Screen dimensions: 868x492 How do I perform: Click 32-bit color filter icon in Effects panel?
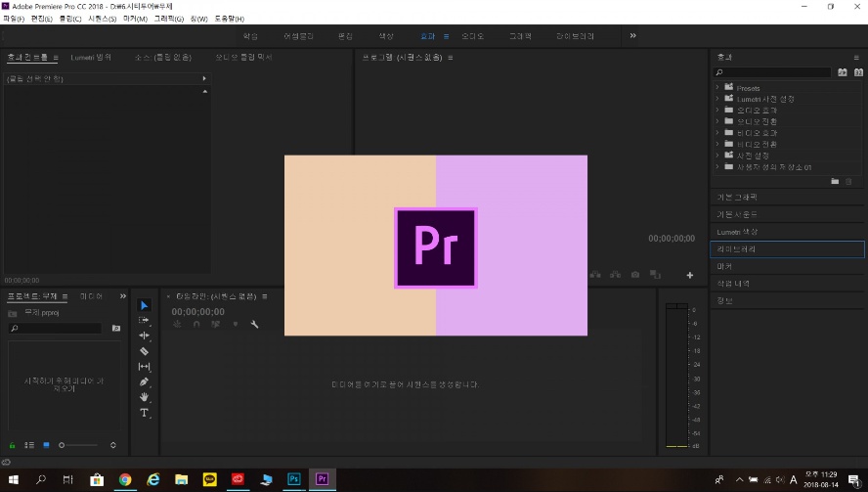(858, 72)
